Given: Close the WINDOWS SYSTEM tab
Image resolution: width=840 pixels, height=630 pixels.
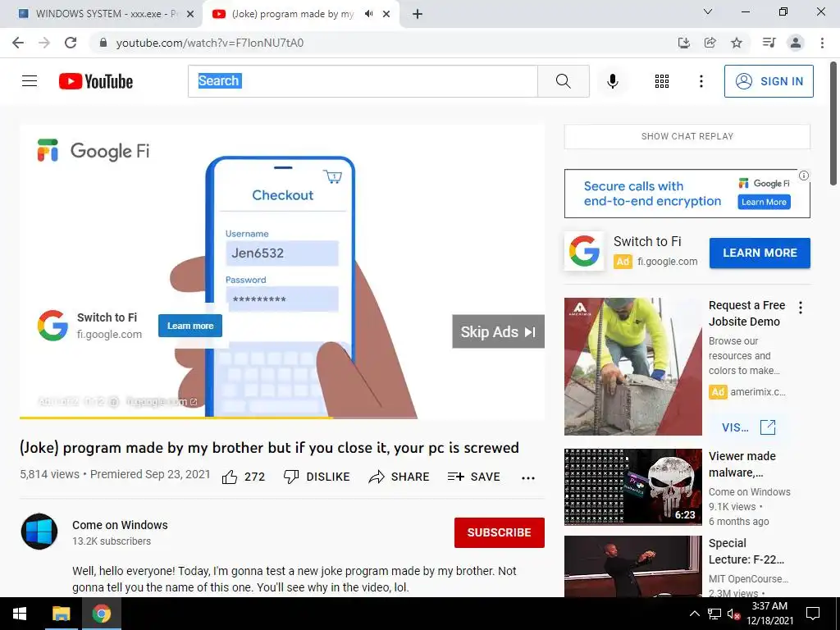Looking at the screenshot, I should tap(190, 15).
